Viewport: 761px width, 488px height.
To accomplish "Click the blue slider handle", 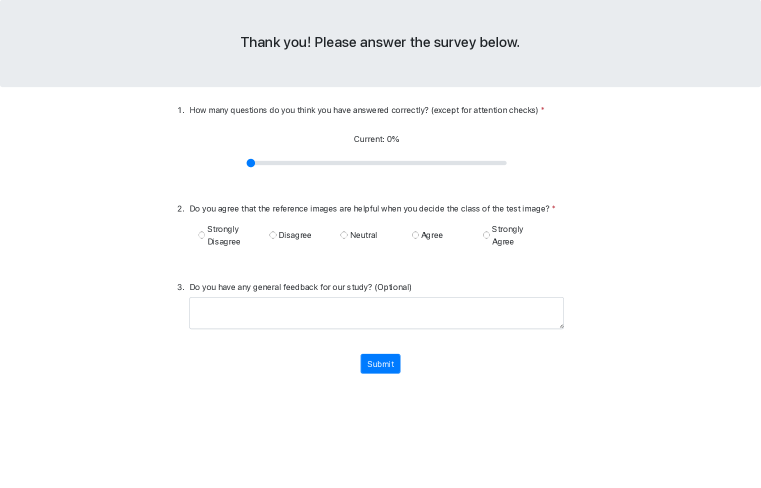I will tap(251, 163).
